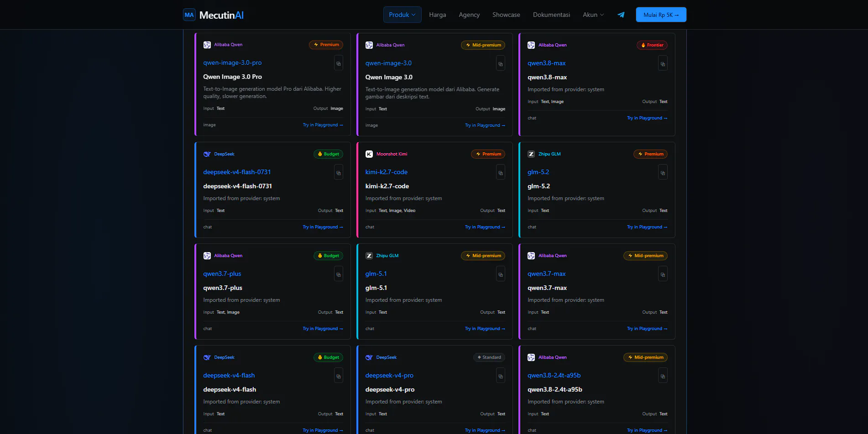Open the Harga menu item
Image resolution: width=868 pixels, height=434 pixels.
[x=437, y=15]
